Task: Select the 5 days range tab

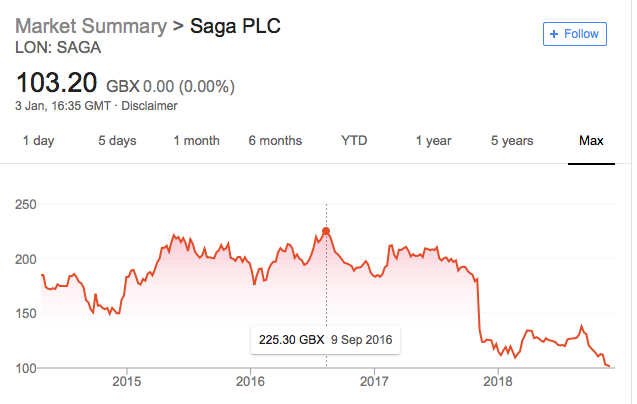Action: [x=117, y=141]
